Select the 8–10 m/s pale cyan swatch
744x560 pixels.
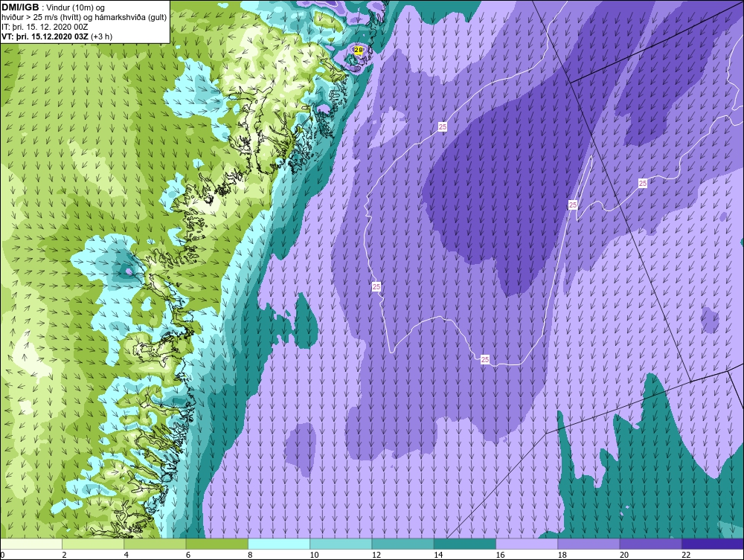pyautogui.click(x=279, y=544)
